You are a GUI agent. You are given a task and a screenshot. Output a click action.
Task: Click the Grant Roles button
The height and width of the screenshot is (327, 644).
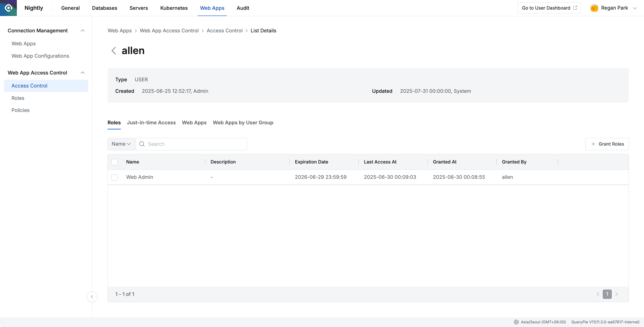click(x=607, y=144)
